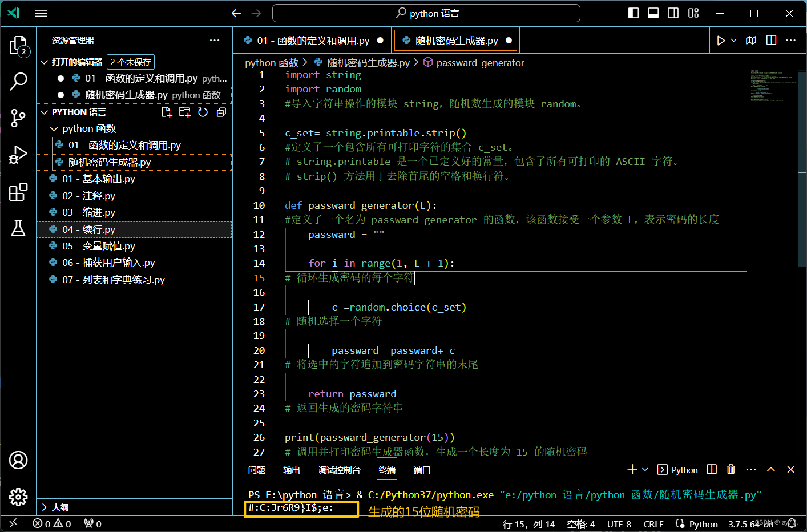The height and width of the screenshot is (532, 807).
Task: Create a new file in the Explorer
Action: [166, 112]
